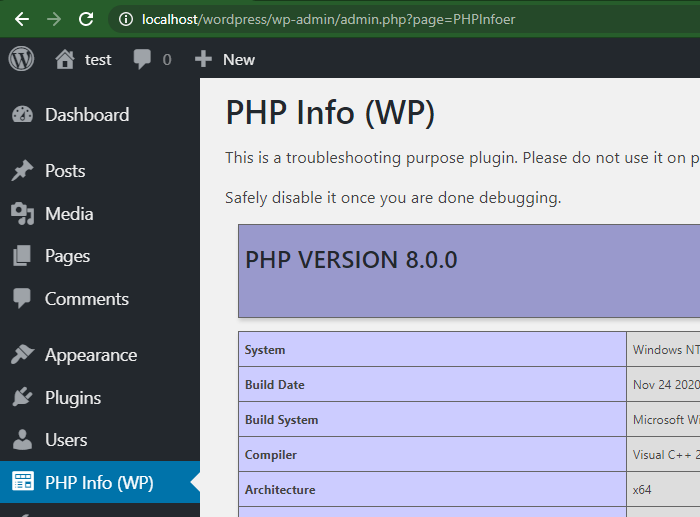Click the localhost address bar URL
Screen dimensions: 700x517
pyautogui.click(x=328, y=19)
